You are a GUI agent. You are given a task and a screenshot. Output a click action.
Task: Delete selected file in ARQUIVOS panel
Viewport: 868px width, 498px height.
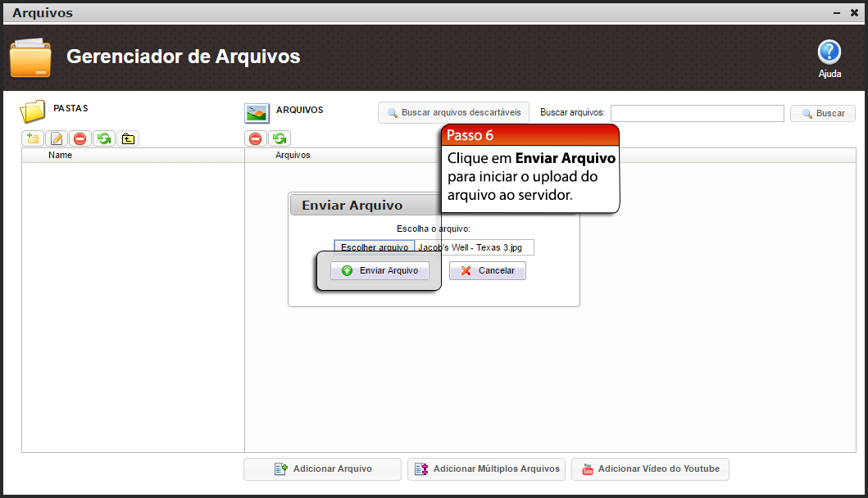[x=255, y=138]
